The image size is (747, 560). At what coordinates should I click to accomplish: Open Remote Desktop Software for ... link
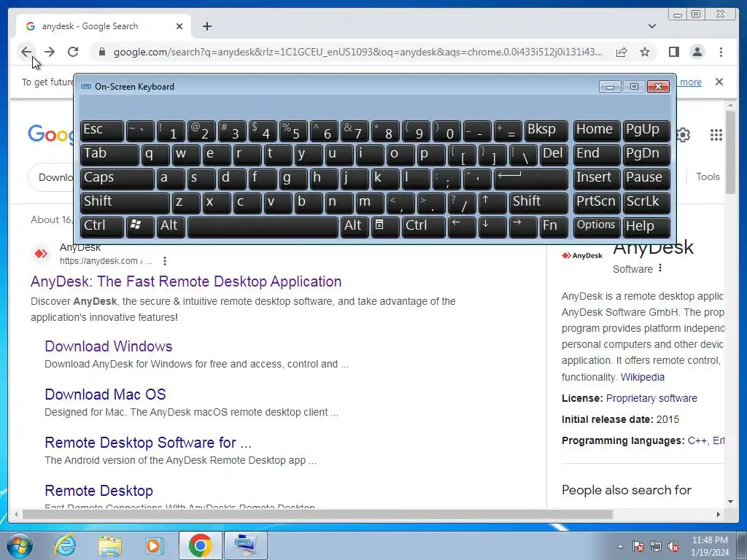[x=148, y=443]
